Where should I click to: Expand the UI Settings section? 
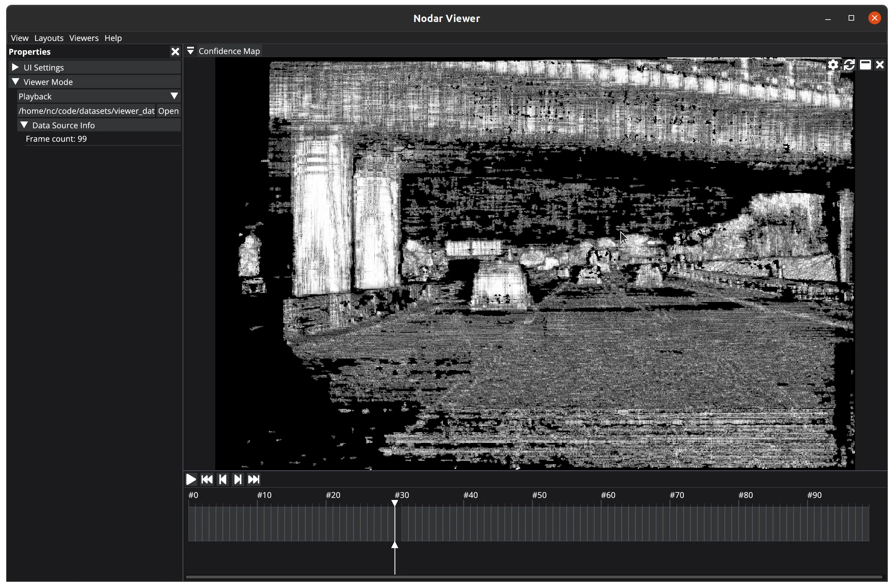15,67
